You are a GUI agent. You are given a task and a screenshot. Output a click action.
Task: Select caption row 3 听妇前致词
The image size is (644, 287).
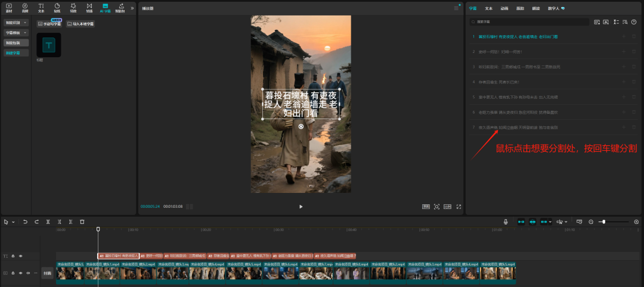tap(555, 67)
